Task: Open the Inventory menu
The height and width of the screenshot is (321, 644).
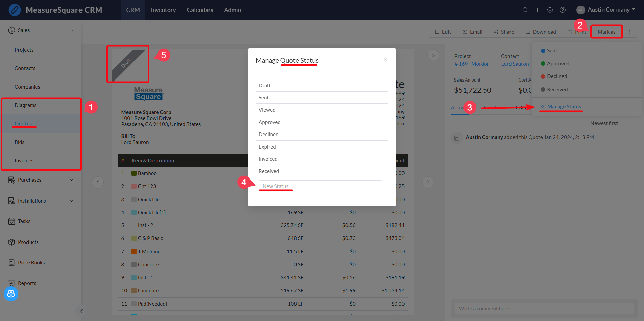Action: [163, 10]
